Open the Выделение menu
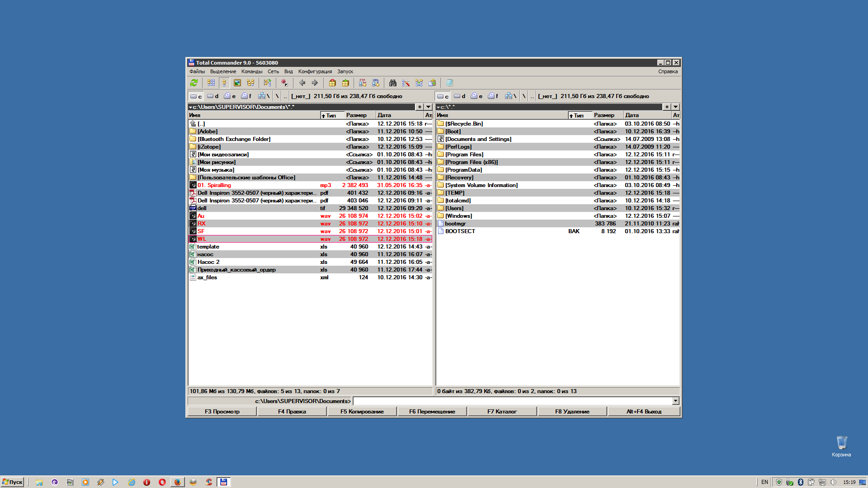The width and height of the screenshot is (868, 488). click(x=223, y=71)
